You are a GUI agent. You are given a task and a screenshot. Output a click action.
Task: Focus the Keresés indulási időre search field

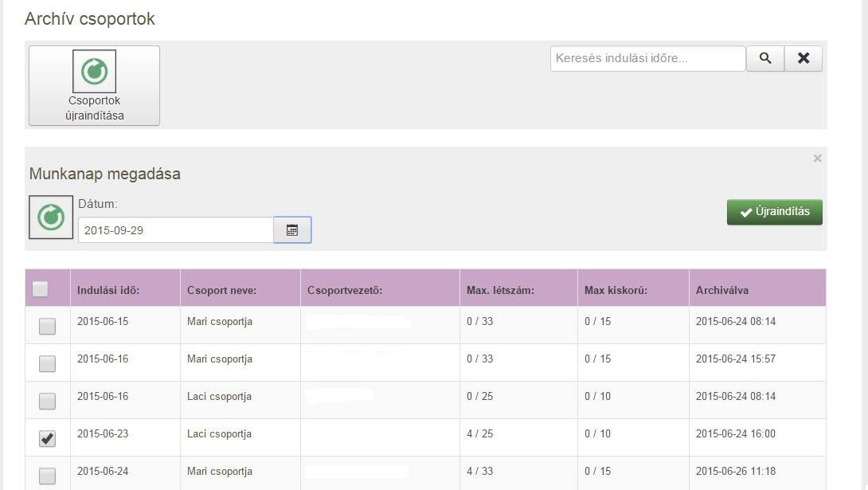point(647,58)
